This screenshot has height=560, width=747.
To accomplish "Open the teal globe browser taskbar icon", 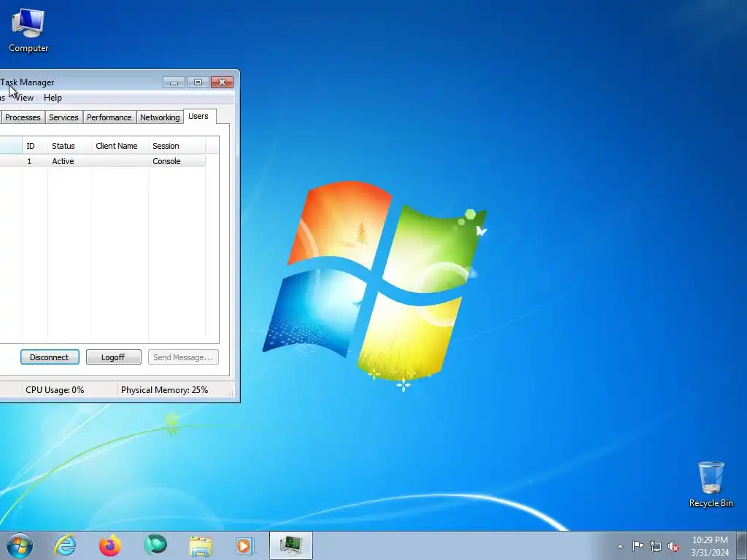I will click(155, 545).
